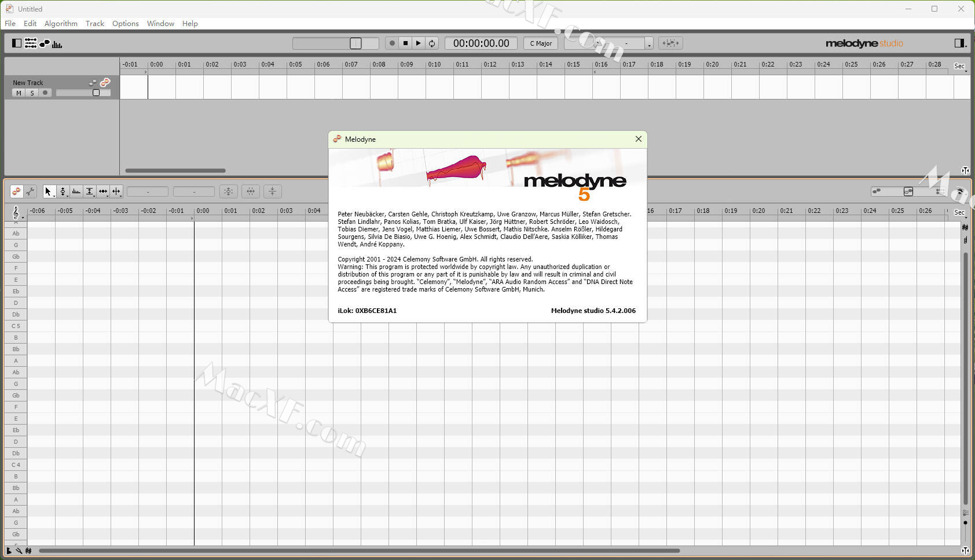Click the Play button in transport
The height and width of the screenshot is (560, 975).
coord(419,43)
